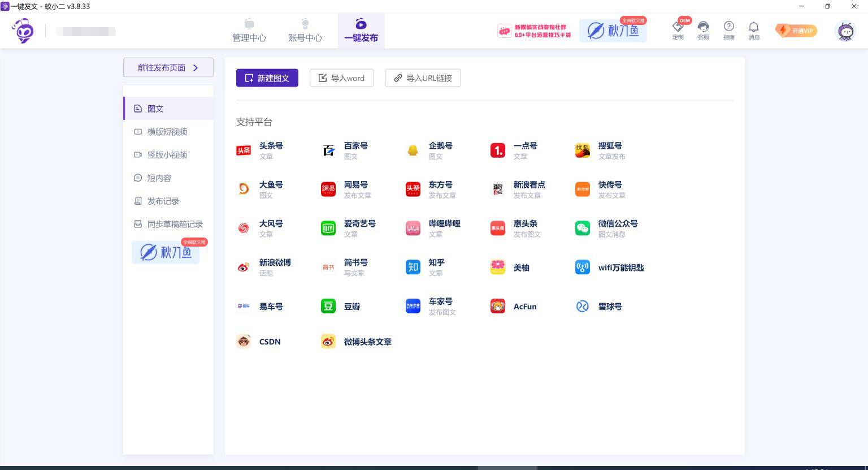This screenshot has width=868, height=470.
Task: Choose the 企鹅号 penguin icon
Action: (x=413, y=150)
